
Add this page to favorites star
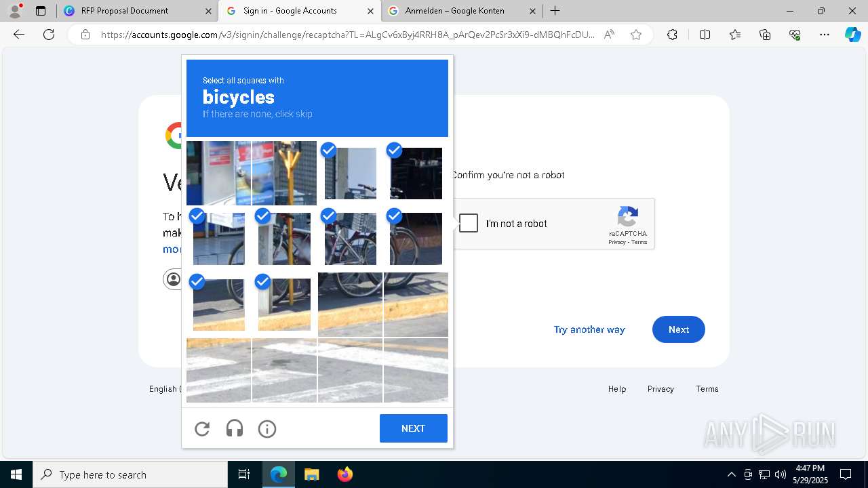pos(636,35)
